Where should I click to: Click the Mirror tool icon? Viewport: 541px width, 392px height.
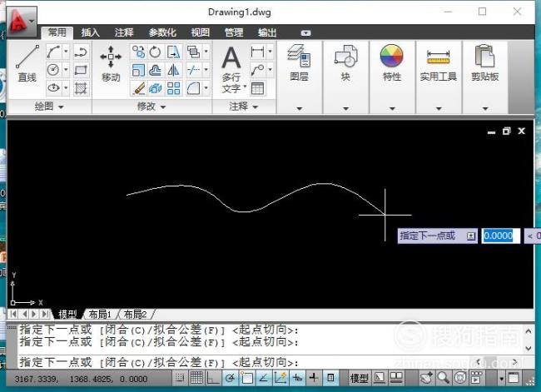pyautogui.click(x=173, y=71)
